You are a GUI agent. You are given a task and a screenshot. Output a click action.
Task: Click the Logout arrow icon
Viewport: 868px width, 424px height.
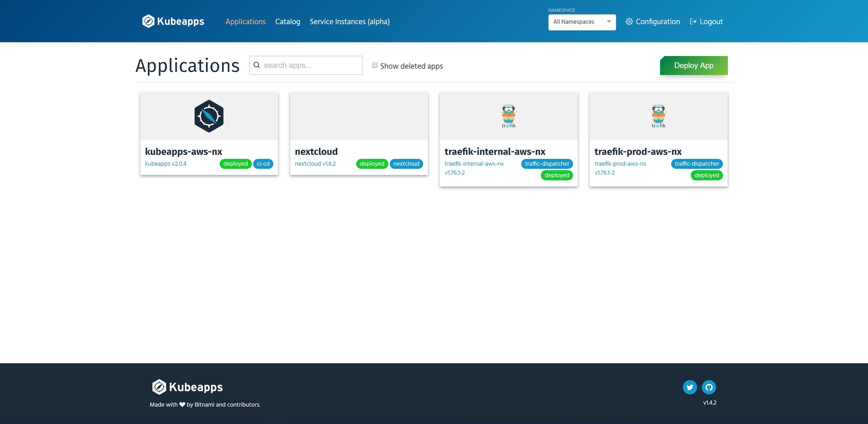point(693,21)
